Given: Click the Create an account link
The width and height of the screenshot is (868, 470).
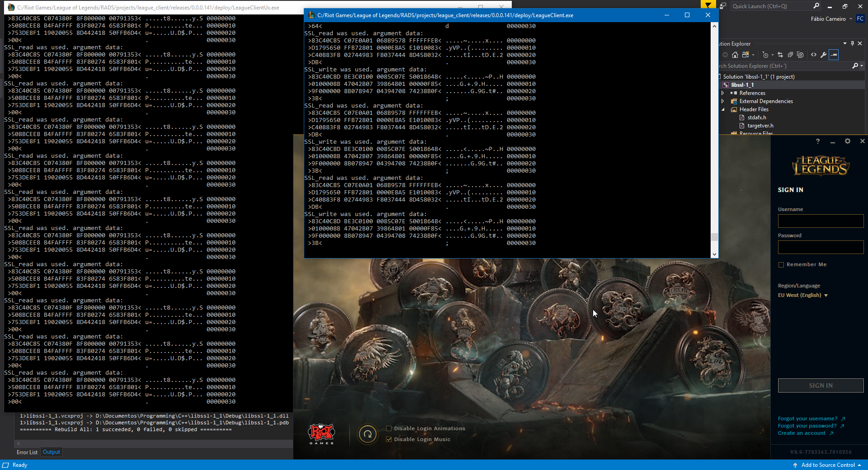Looking at the screenshot, I should [x=806, y=433].
